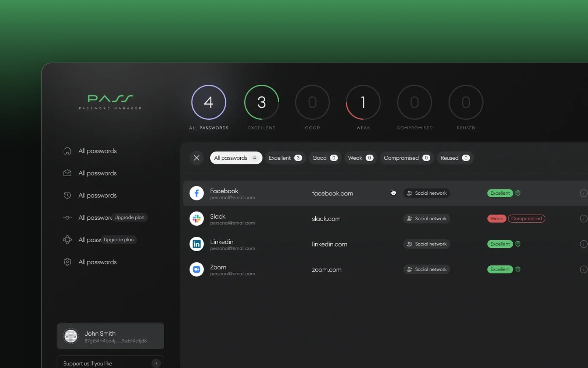Click the Weak badge on the Slack row

coord(497,219)
